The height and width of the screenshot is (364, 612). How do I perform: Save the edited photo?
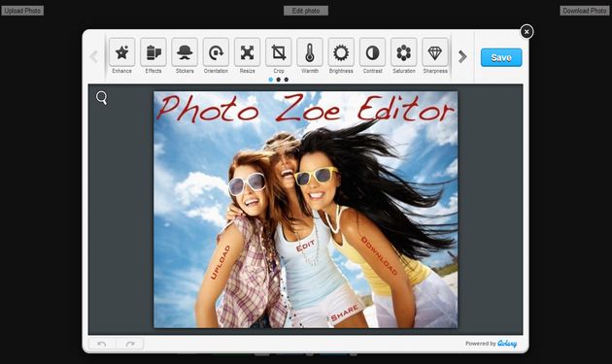[x=501, y=57]
